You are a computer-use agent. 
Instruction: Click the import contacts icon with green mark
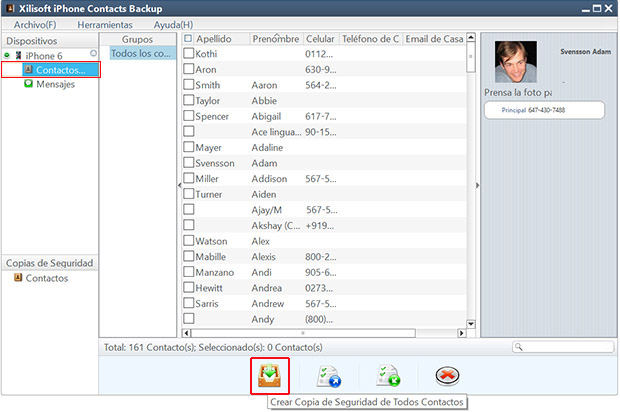coord(388,376)
